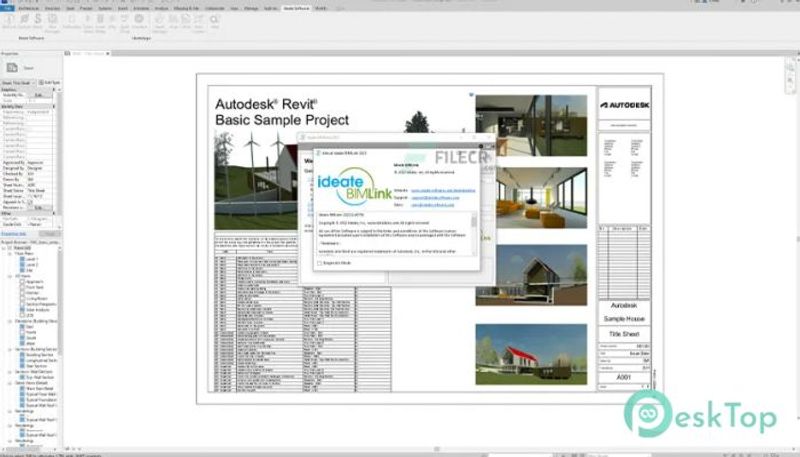This screenshot has width=800, height=457.
Task: Click Edit for Visibility/Graphics Overrides
Action: tap(39, 95)
